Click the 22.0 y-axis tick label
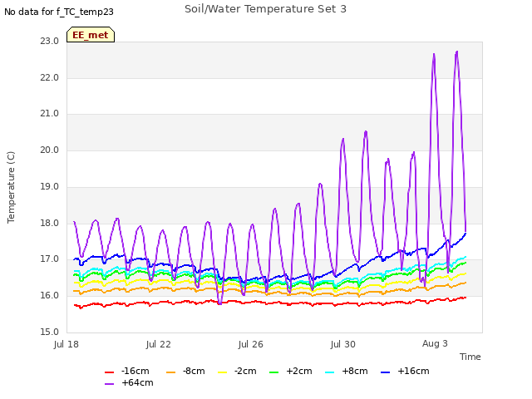Image resolution: width=532 pixels, height=399 pixels. point(50,77)
